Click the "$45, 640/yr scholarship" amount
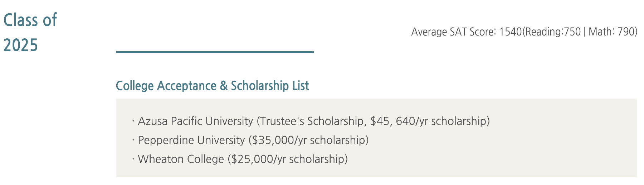This screenshot has width=644, height=185. coord(430,121)
